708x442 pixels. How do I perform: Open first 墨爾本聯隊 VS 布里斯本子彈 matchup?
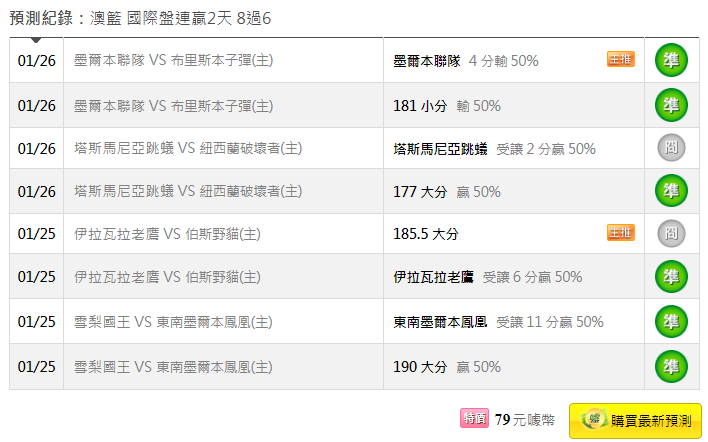[x=173, y=60]
